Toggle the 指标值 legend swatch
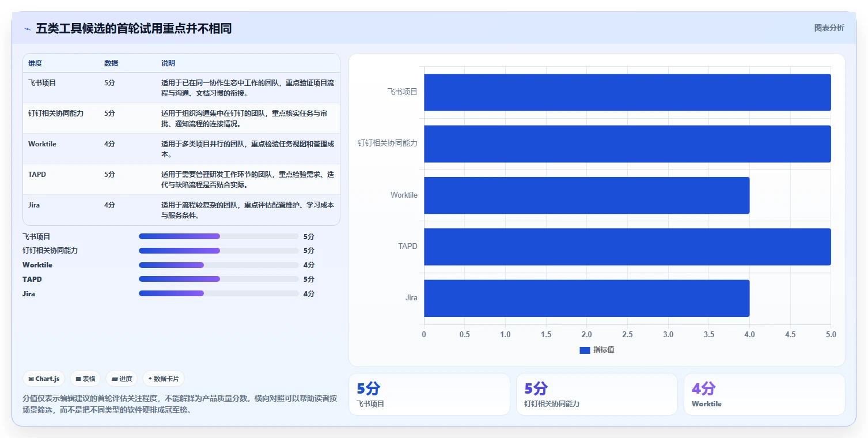The width and height of the screenshot is (868, 438). (x=585, y=350)
